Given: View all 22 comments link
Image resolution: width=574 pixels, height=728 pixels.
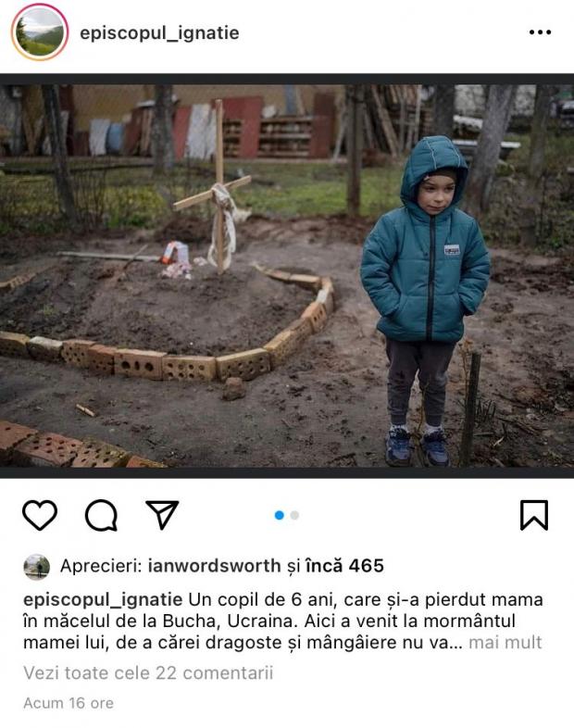Looking at the screenshot, I should coord(148,672).
